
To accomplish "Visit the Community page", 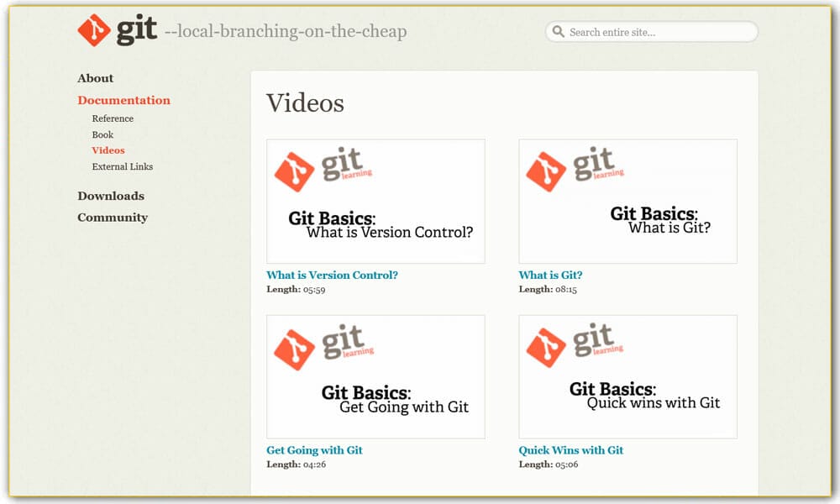I will tap(113, 217).
